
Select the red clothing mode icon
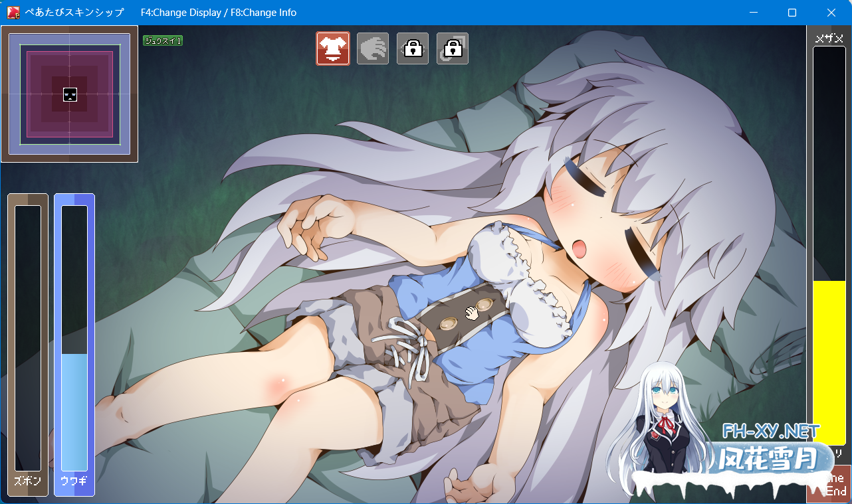(332, 48)
